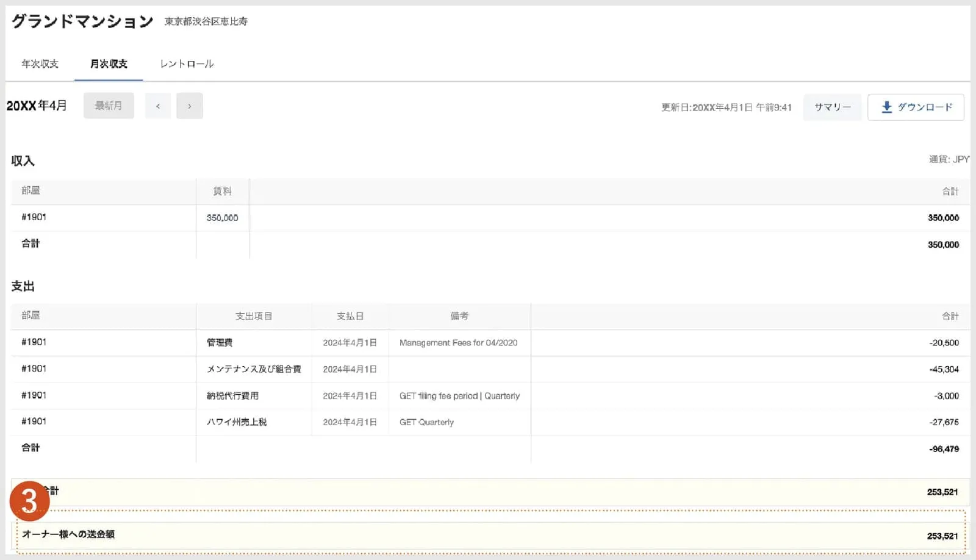Click the 通貨: JPY label
Image resolution: width=976 pixels, height=560 pixels.
[949, 159]
